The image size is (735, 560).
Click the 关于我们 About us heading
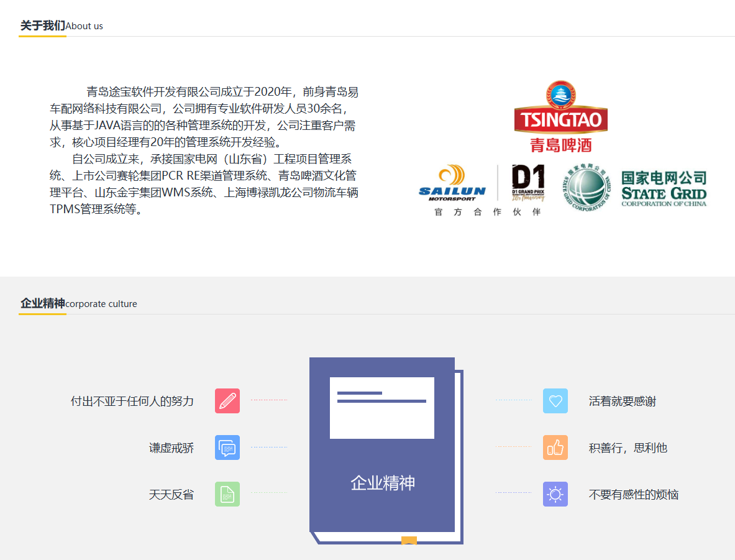62,26
